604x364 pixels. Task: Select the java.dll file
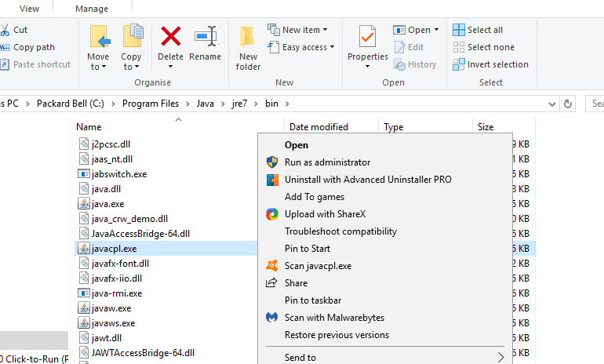click(106, 189)
